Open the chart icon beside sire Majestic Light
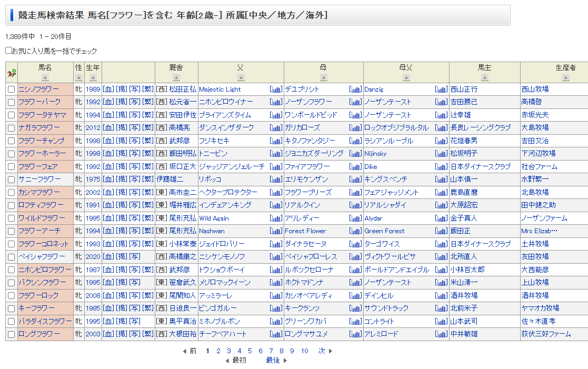The width and height of the screenshot is (588, 369). point(276,89)
